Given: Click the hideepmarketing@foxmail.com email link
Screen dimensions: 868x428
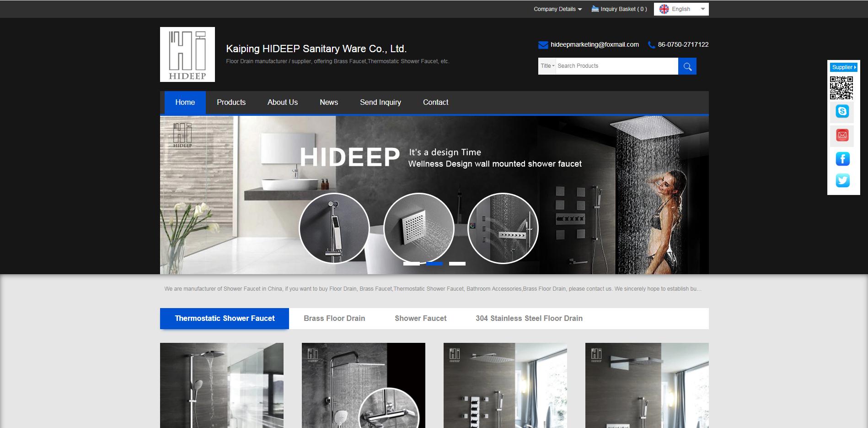Looking at the screenshot, I should pos(595,44).
